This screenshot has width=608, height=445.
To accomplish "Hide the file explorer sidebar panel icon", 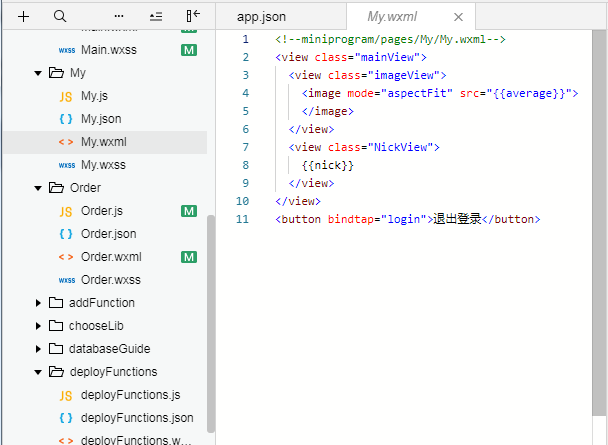I will tap(193, 16).
